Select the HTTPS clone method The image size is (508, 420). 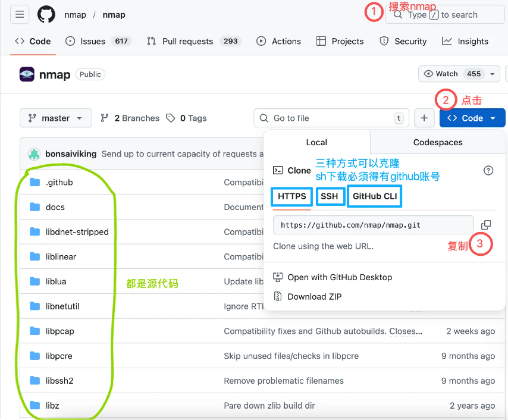tap(291, 196)
